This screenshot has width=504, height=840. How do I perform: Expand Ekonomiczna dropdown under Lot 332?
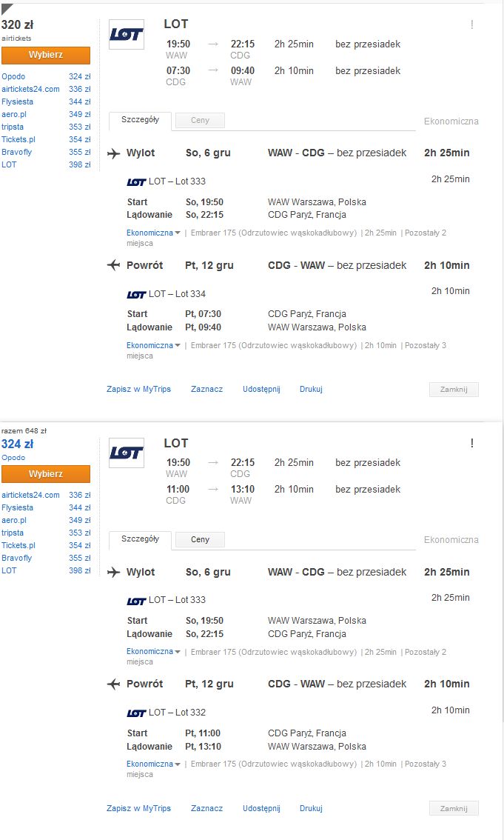(153, 764)
